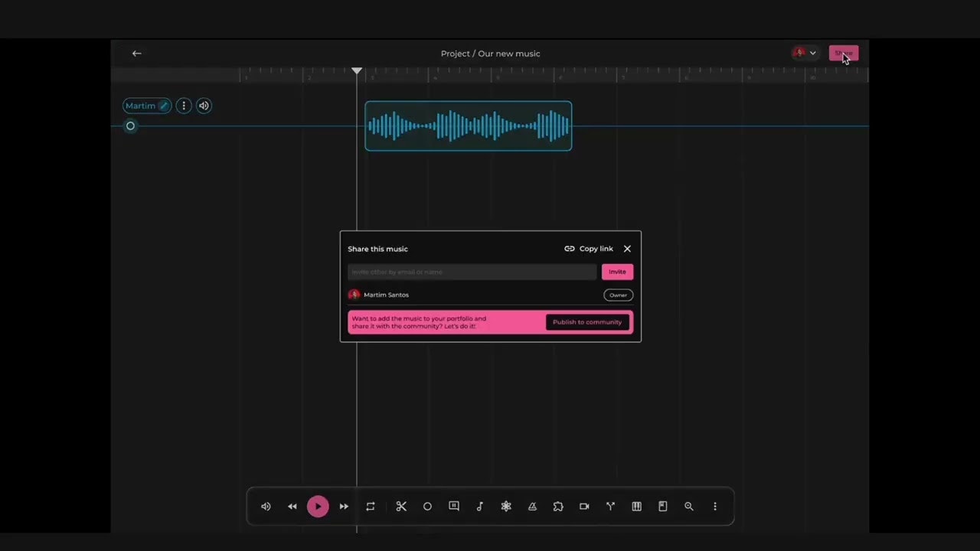Edit the Martim track name pencil
This screenshot has width=980, height=551.
tap(163, 106)
